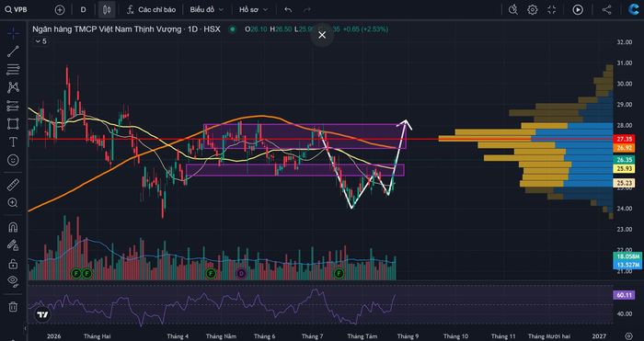Close the overlay with the X button
The width and height of the screenshot is (644, 341).
click(x=322, y=35)
